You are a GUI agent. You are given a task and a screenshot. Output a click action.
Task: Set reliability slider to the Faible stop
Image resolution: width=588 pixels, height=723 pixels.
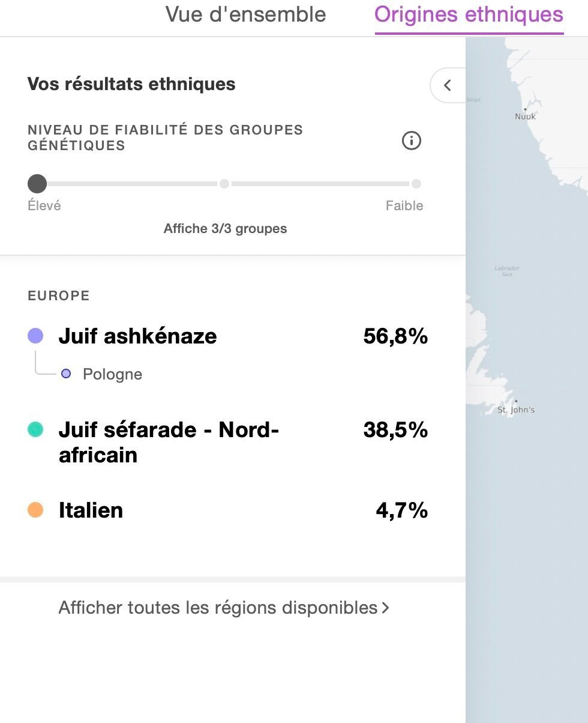click(x=416, y=184)
